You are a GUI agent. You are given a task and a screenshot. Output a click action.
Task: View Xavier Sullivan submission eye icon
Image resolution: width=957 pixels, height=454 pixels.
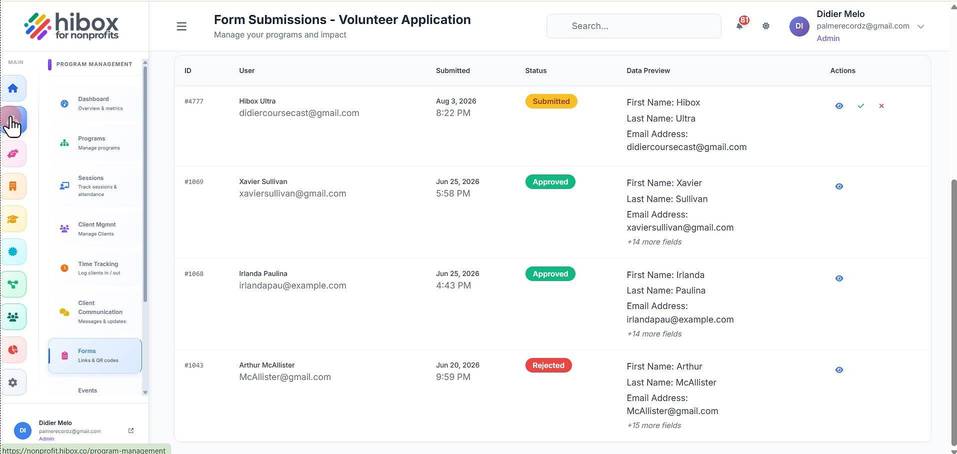(839, 187)
